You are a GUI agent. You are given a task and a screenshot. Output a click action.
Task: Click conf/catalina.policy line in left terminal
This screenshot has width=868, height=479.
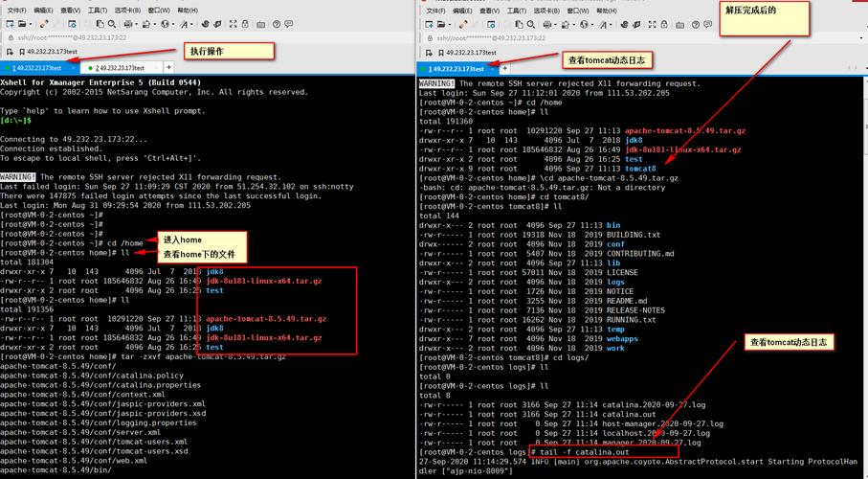click(92, 376)
